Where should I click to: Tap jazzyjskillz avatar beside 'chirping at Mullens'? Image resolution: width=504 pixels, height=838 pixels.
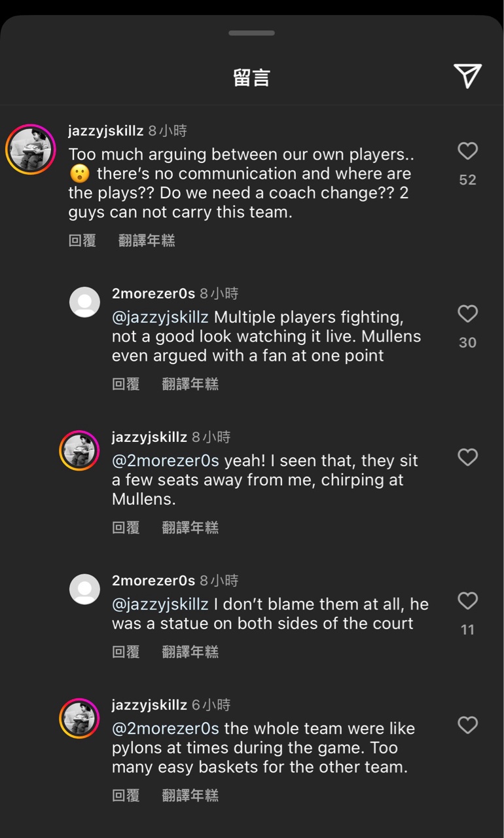79,450
